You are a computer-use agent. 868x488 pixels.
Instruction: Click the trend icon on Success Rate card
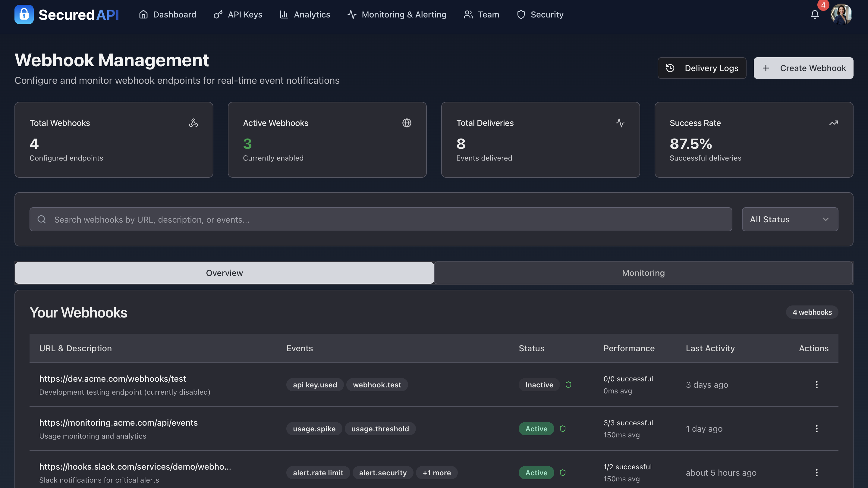click(834, 123)
